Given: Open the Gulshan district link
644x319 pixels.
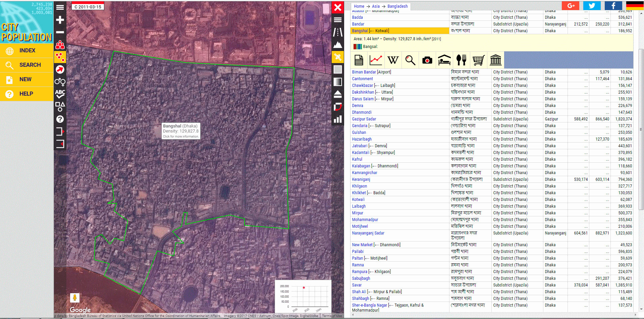Looking at the screenshot, I should [359, 132].
